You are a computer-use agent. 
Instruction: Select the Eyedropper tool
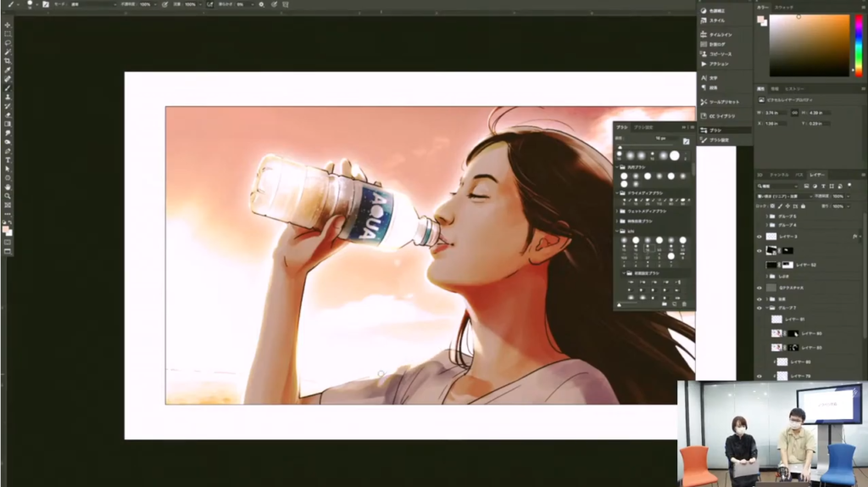8,70
